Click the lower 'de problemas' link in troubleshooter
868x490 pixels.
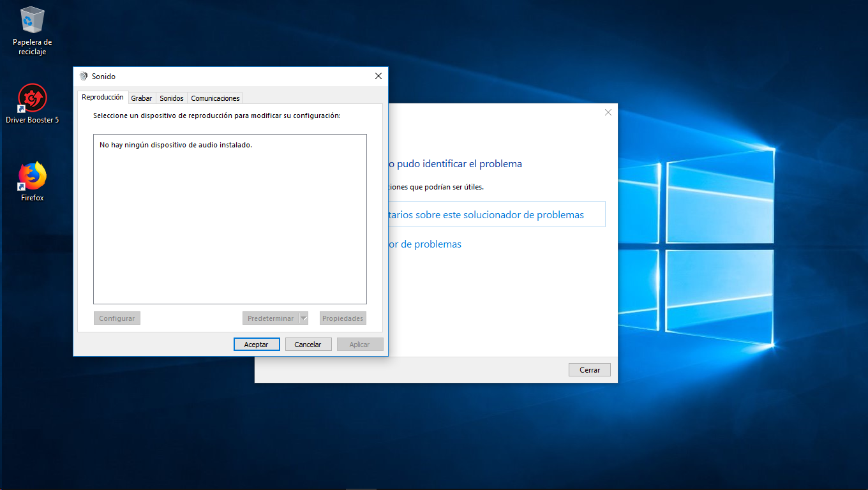[425, 244]
